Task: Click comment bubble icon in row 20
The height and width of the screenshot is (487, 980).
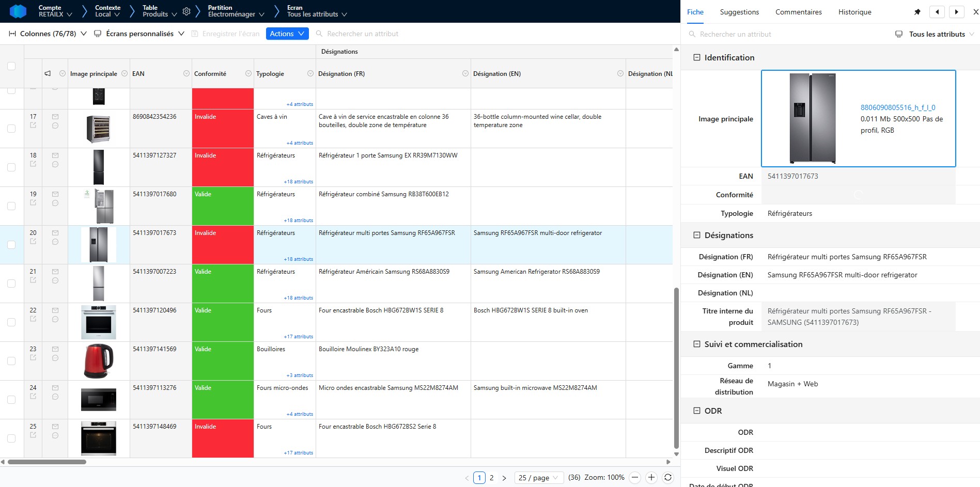Action: (55, 242)
